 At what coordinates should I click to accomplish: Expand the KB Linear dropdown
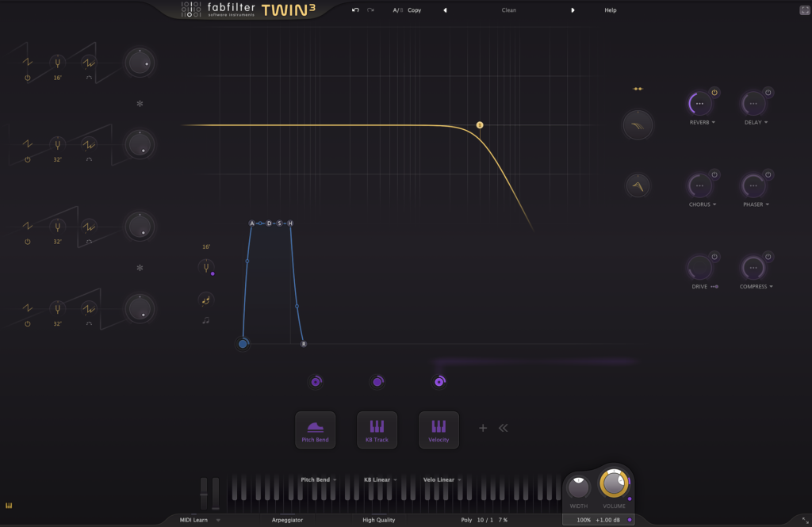point(381,479)
